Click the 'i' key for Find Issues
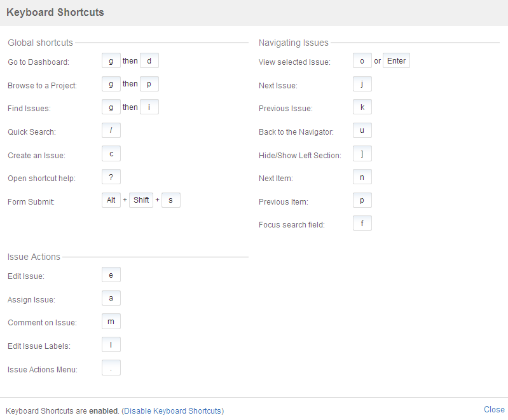 (149, 107)
